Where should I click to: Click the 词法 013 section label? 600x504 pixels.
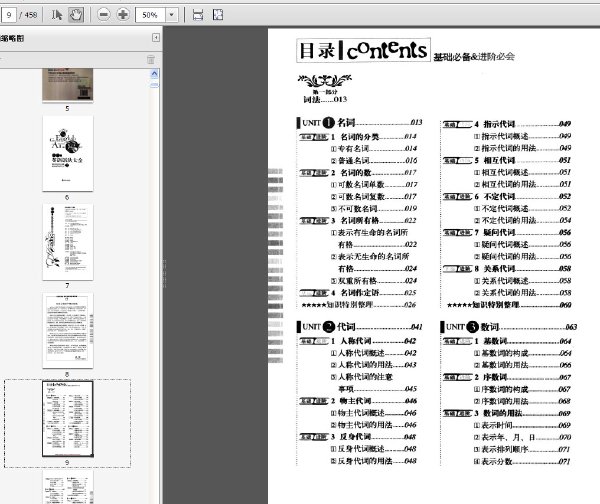tap(325, 99)
